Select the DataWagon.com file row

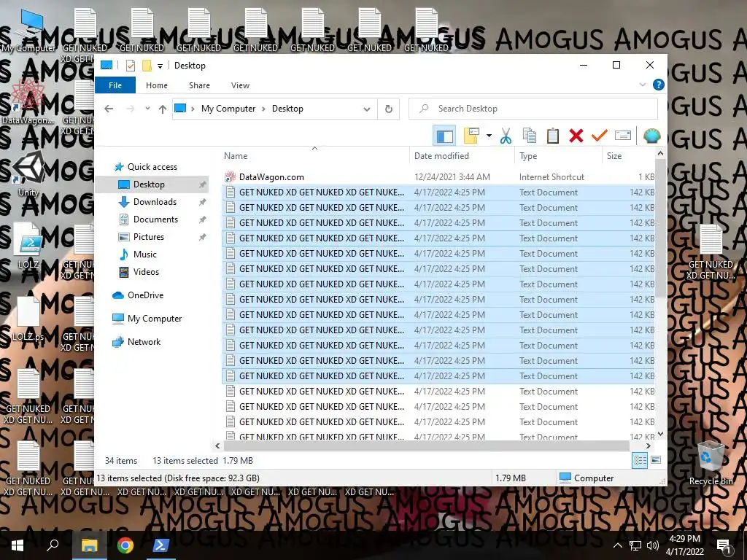(x=438, y=177)
